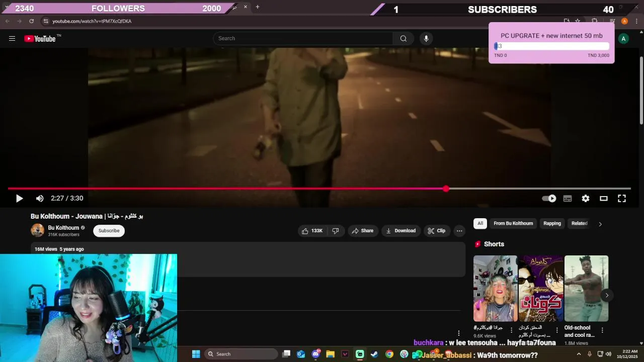The width and height of the screenshot is (644, 362).
Task: Select the From Bu Kolthoum chip
Action: (x=513, y=223)
